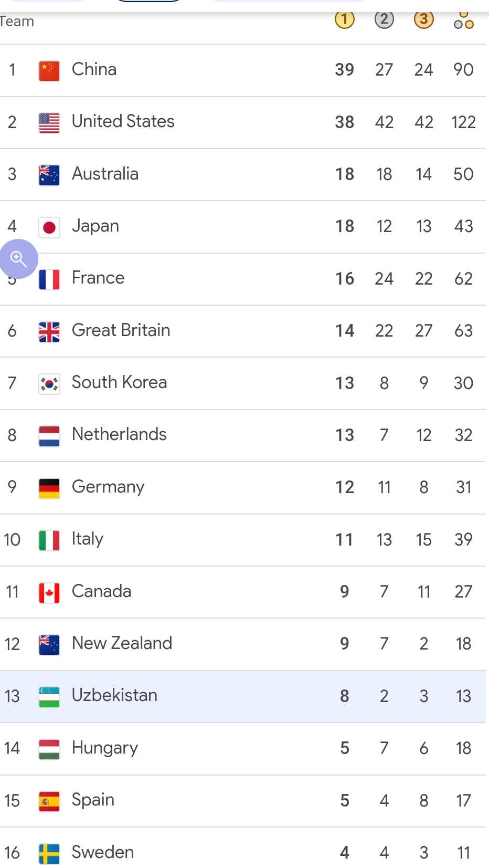Click the Great Britain flag icon

(49, 332)
